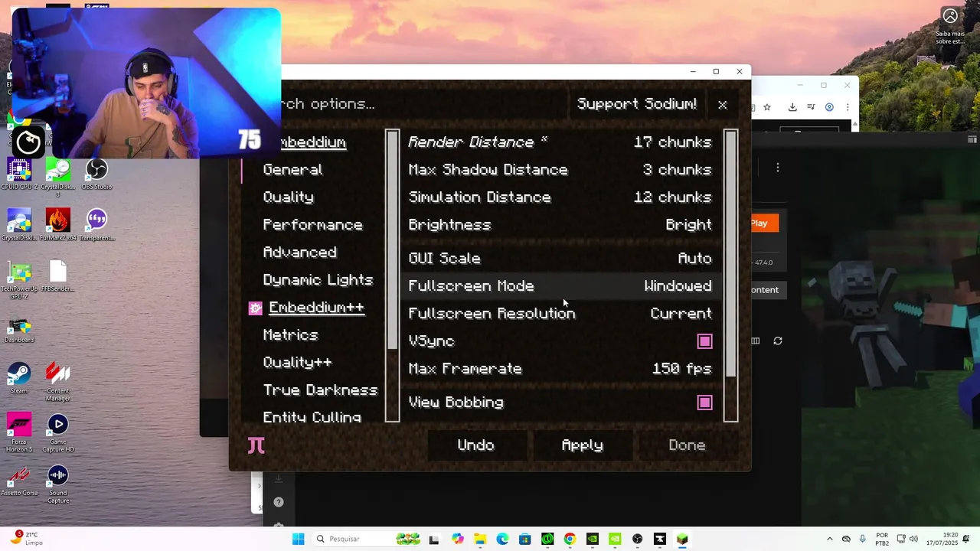
Task: Open the Windows Start menu
Action: click(299, 539)
